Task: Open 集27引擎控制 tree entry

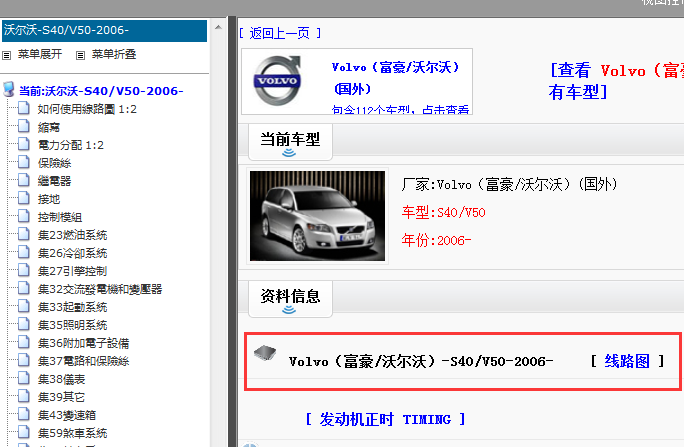Action: [x=72, y=271]
